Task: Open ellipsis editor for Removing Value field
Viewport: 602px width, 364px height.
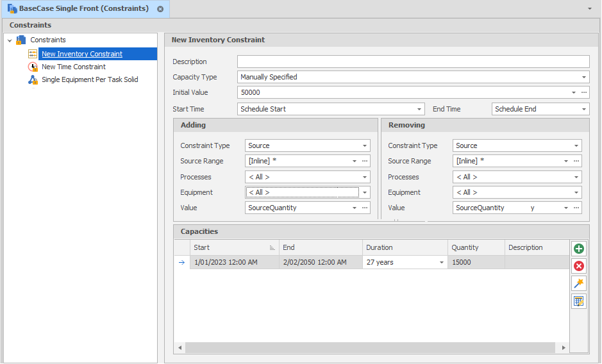Action: 576,208
